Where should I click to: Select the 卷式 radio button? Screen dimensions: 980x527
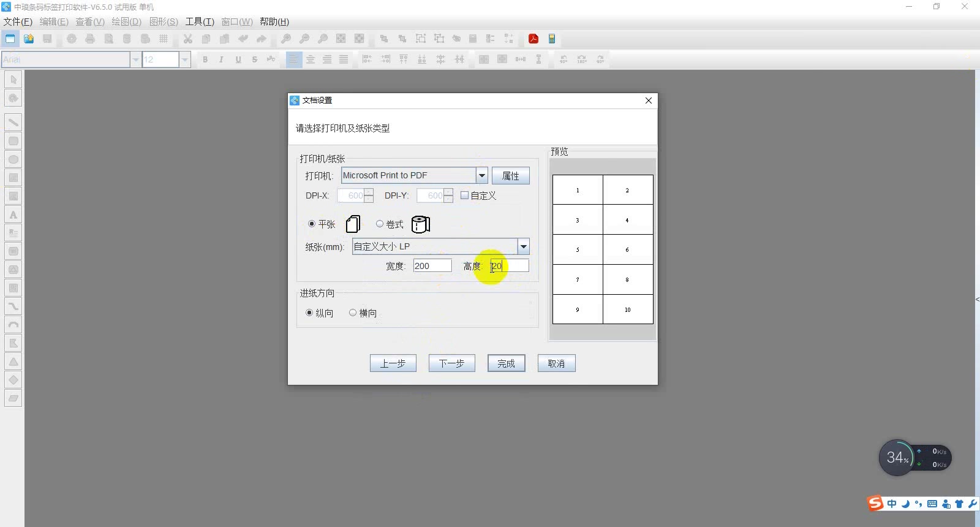point(380,224)
